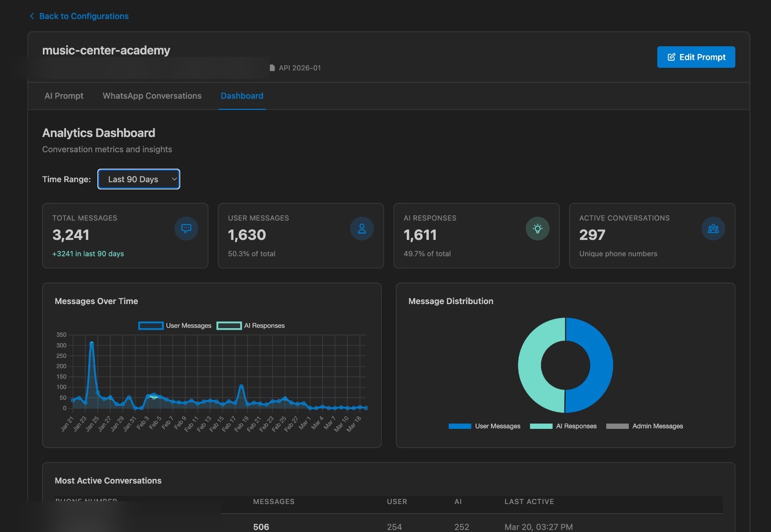Click the lightbulb icon on AI Responses card
771x532 pixels.
538,229
